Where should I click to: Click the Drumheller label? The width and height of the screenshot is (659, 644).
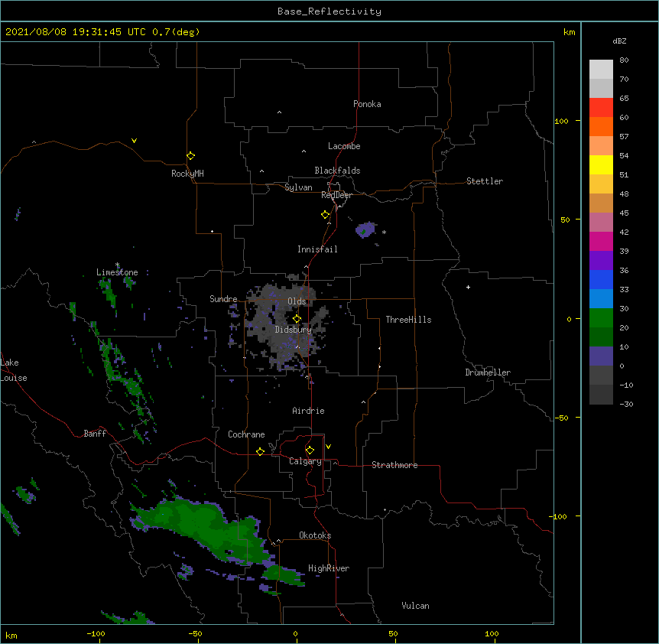[488, 372]
